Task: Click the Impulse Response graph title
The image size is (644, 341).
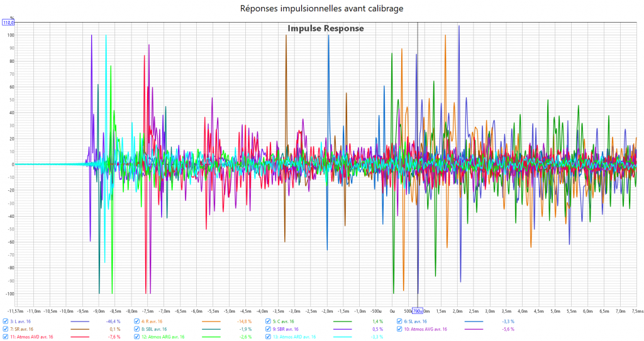Action: click(x=326, y=28)
